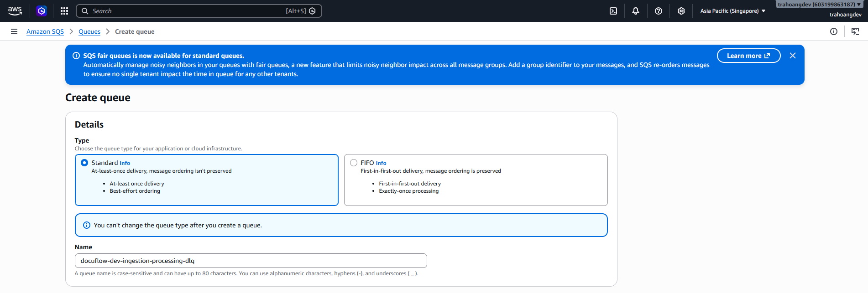Dismiss the SQS fair queues banner
Viewport: 868px width, 293px height.
tap(793, 56)
